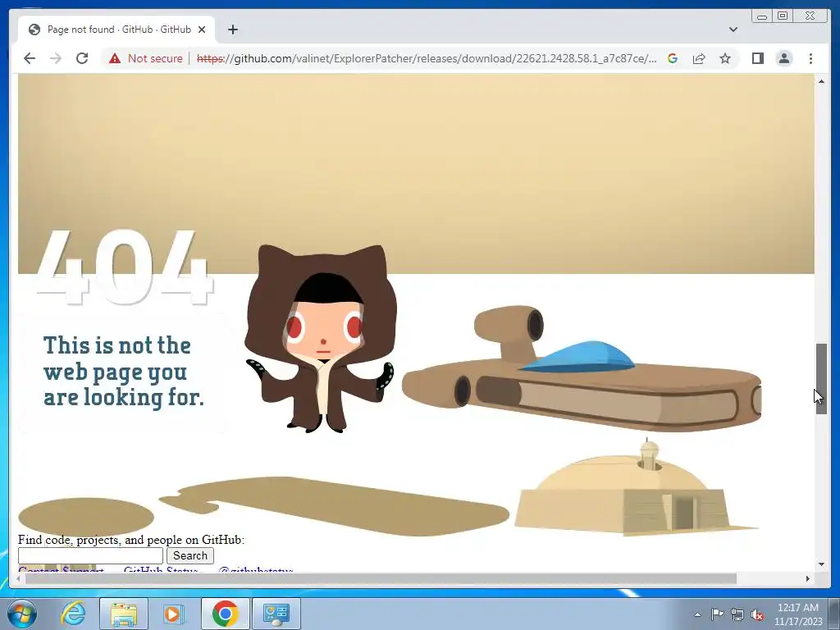Click the browser forward arrow
Viewport: 840px width, 630px height.
(56, 58)
